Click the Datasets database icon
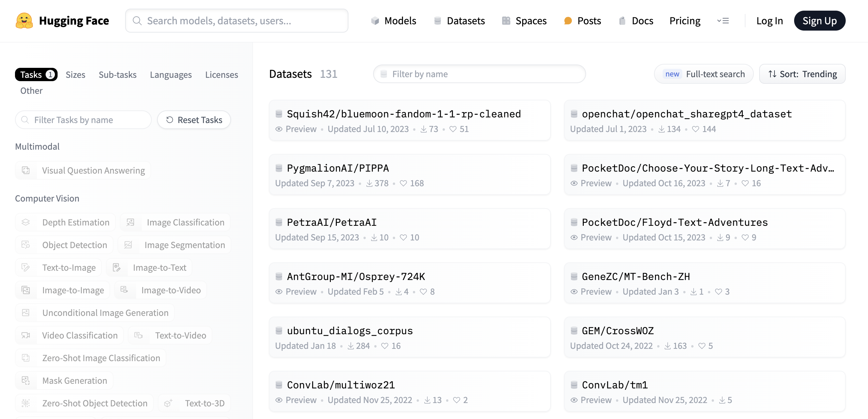Viewport: 868px width, 419px height. 437,21
